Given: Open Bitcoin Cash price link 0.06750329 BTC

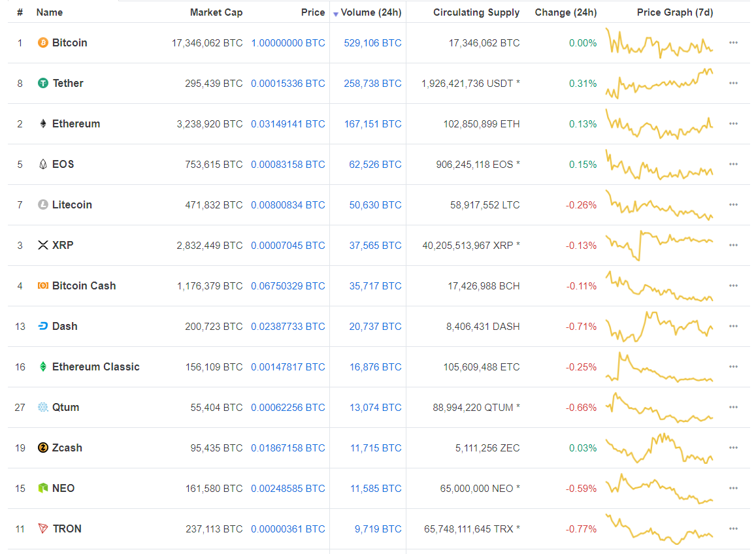Looking at the screenshot, I should click(x=288, y=286).
